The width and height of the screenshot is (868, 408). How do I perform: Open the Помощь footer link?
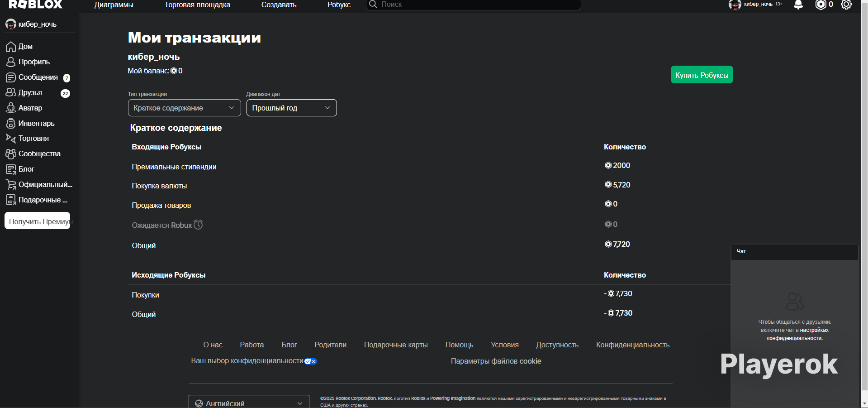tap(460, 345)
